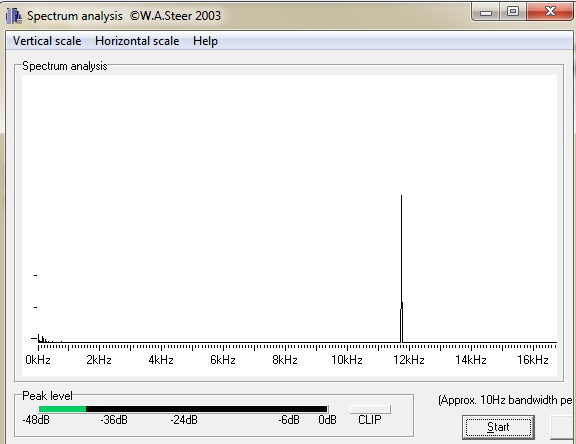Click the -36dB label under peak meter

(114, 419)
